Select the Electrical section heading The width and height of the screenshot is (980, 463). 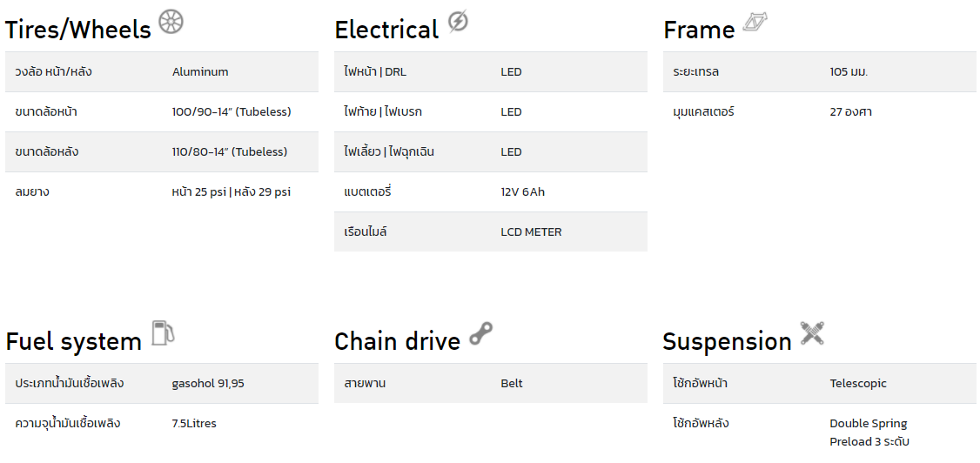click(386, 30)
